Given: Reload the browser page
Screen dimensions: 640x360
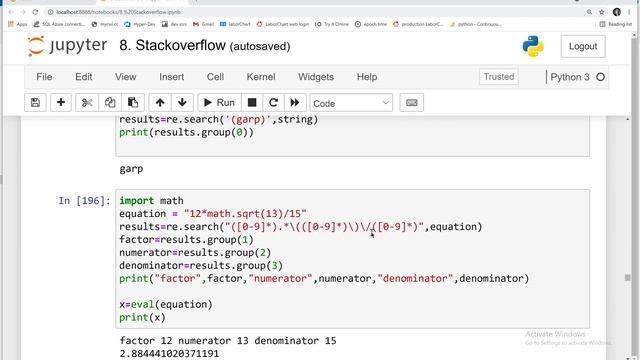Looking at the screenshot, I should tap(35, 12).
